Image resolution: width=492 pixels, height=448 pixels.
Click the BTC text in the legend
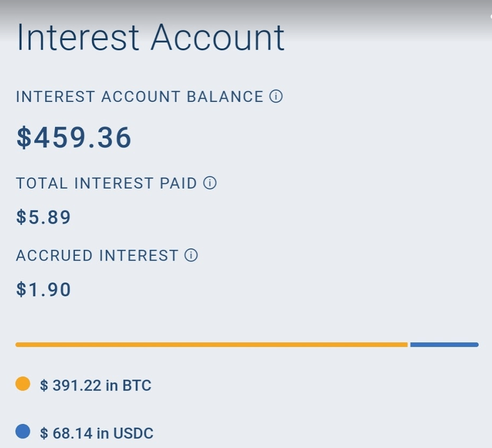pos(136,385)
